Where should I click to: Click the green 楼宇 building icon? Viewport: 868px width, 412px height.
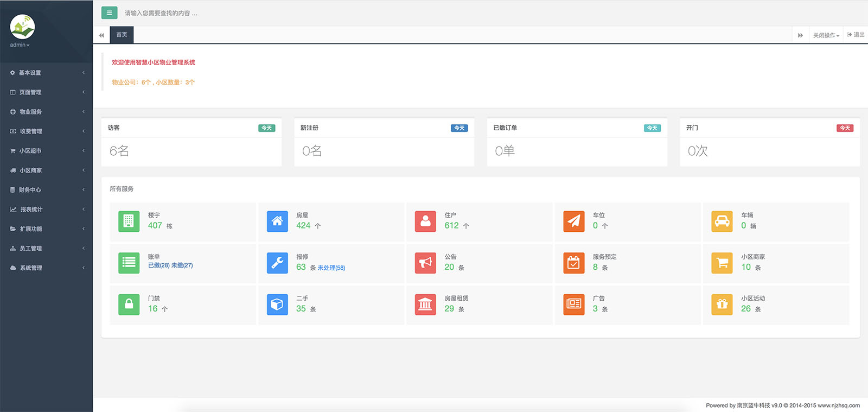tap(129, 221)
